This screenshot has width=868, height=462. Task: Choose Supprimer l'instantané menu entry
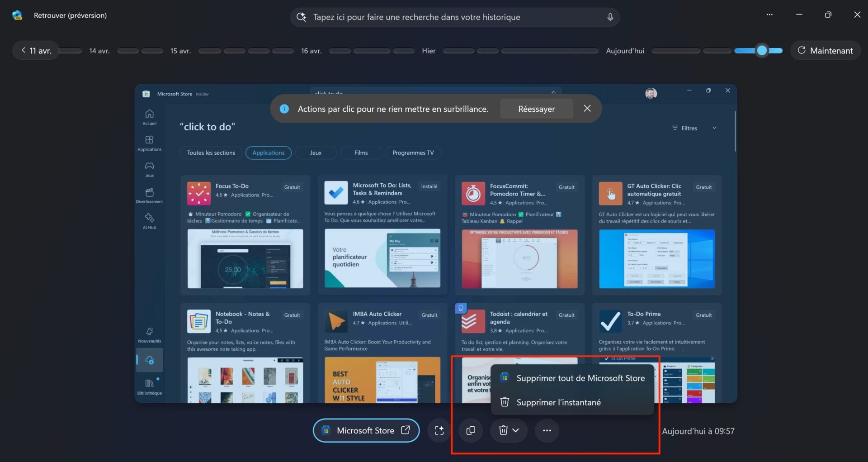[x=572, y=402]
